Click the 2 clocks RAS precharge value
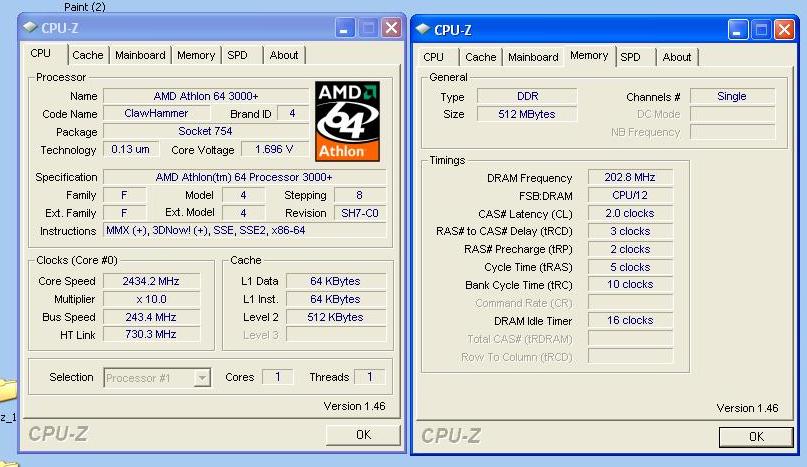This screenshot has width=807, height=467. 630,249
